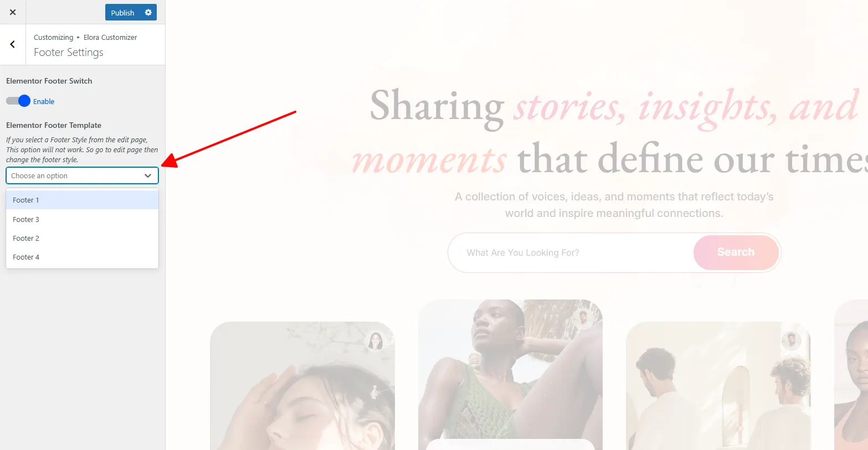Click the Publish button
The height and width of the screenshot is (450, 868).
[x=122, y=12]
